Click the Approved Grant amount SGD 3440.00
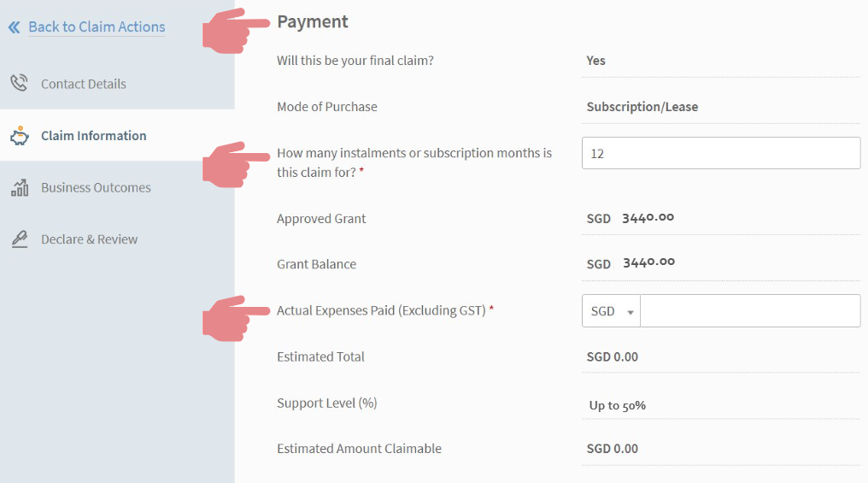Screen dimensions: 868x483 [630, 218]
